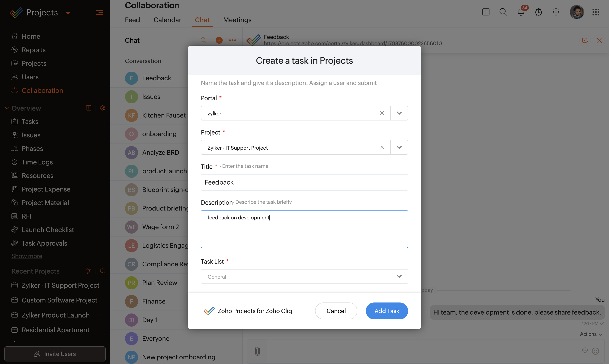Click the attachment paperclip icon

click(x=257, y=351)
